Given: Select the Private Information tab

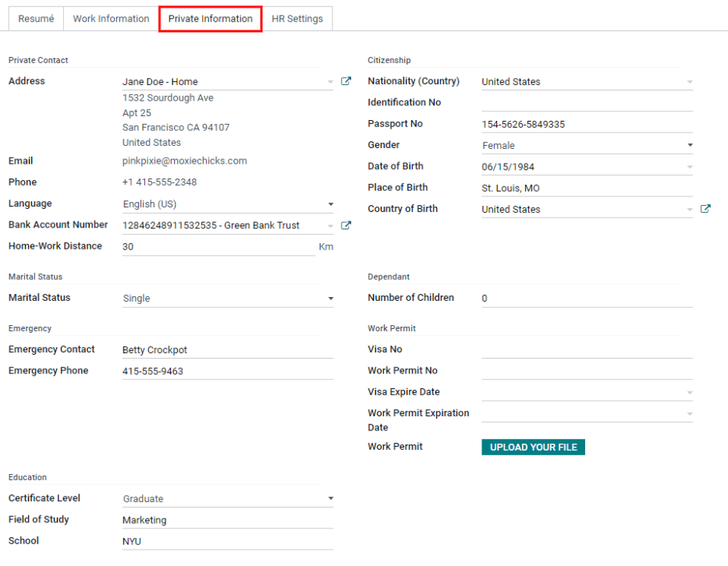Looking at the screenshot, I should tap(210, 19).
